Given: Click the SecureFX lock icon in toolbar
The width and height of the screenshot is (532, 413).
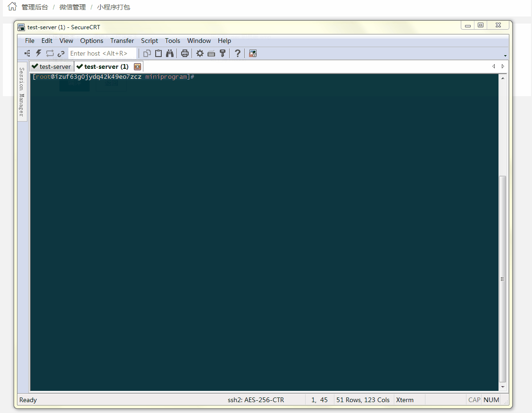Looking at the screenshot, I should point(253,53).
